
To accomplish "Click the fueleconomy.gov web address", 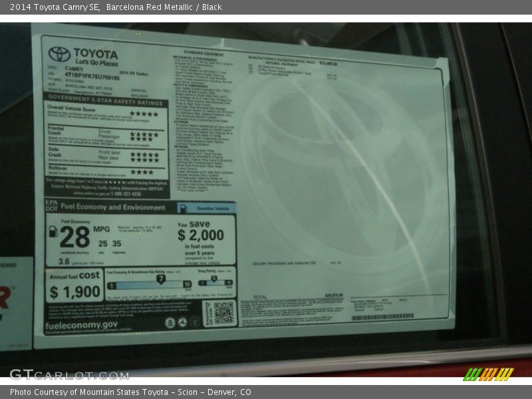I will (82, 325).
